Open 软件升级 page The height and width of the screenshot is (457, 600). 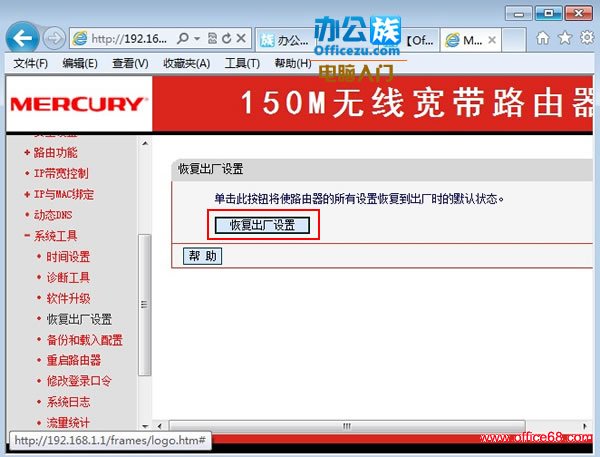pyautogui.click(x=68, y=298)
